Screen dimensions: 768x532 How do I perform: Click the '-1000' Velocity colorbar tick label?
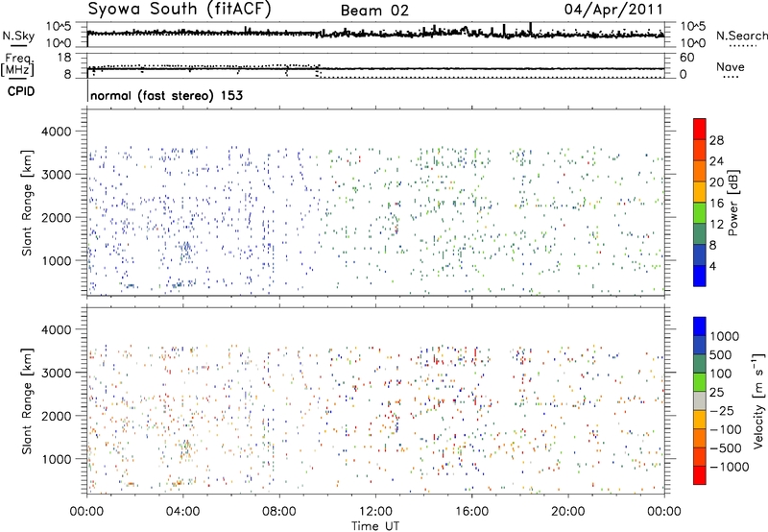[730, 467]
